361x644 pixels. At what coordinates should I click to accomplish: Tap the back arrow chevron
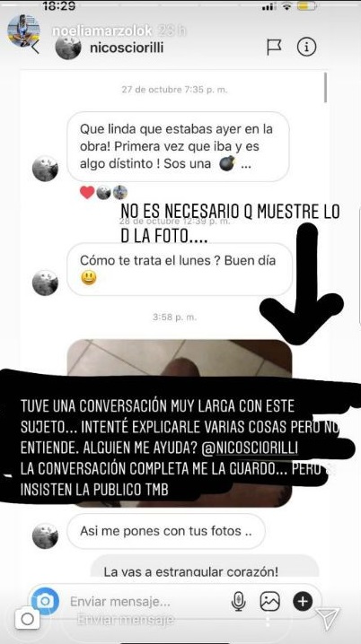pos(35,48)
